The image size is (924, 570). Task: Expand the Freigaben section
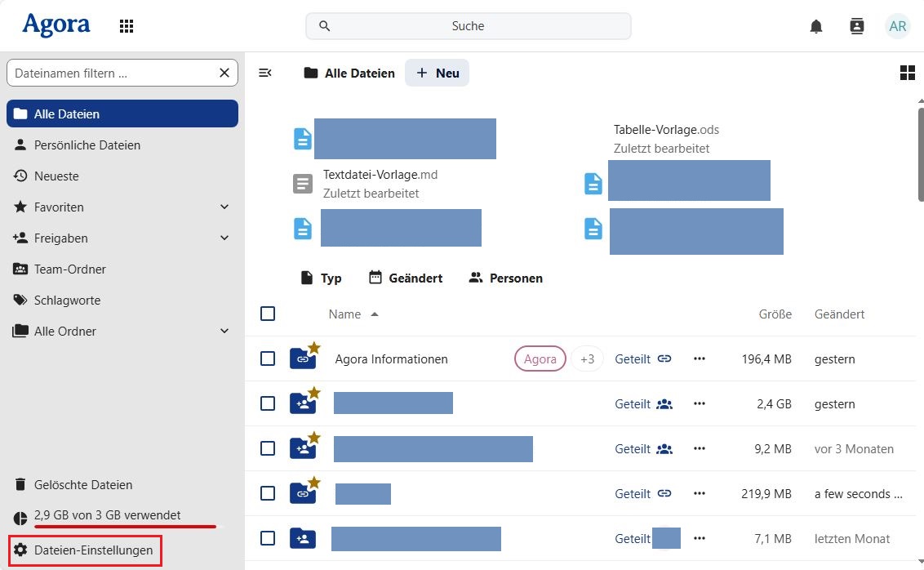[x=224, y=238]
